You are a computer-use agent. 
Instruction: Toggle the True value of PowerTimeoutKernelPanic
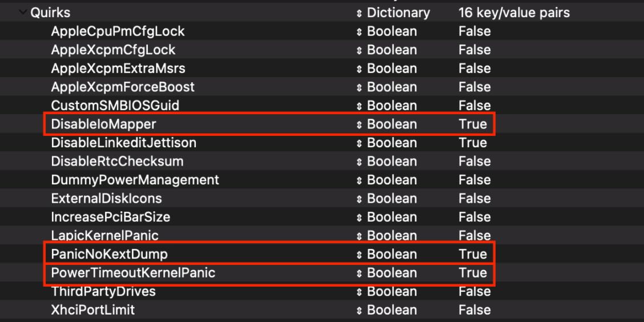[x=473, y=273]
